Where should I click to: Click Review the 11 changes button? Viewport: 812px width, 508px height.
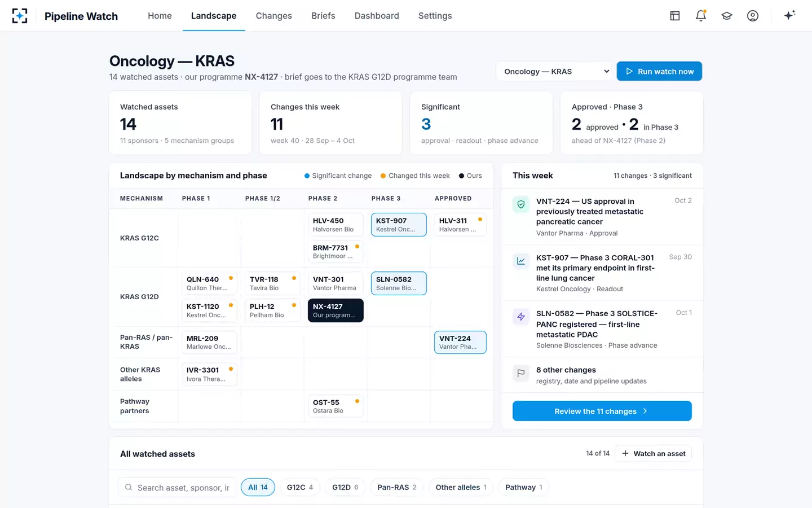[602, 411]
